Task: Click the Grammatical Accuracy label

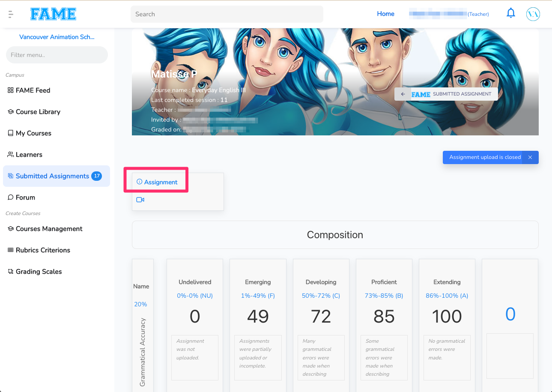Action: pos(143,352)
